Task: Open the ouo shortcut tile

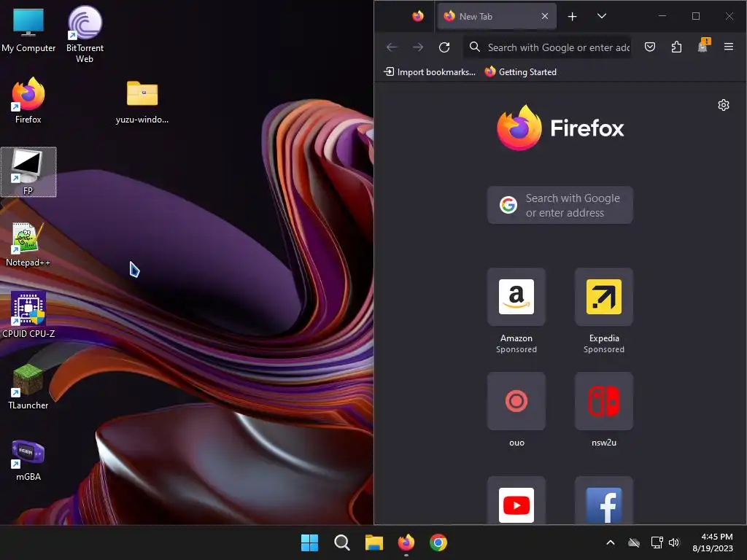Action: 516,411
